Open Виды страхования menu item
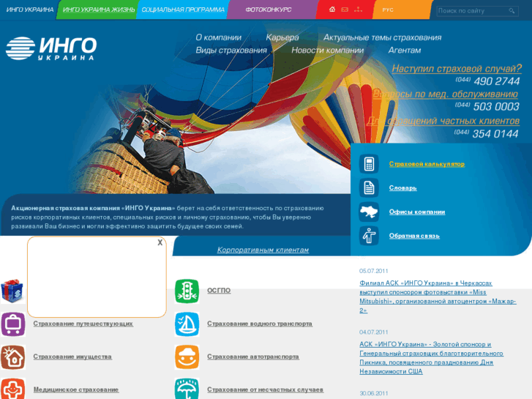Image resolution: width=532 pixels, height=399 pixels. click(x=231, y=51)
